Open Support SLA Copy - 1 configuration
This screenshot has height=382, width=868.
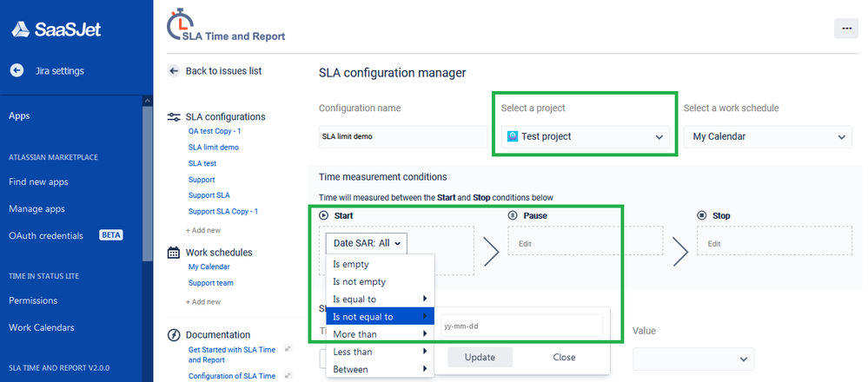223,211
